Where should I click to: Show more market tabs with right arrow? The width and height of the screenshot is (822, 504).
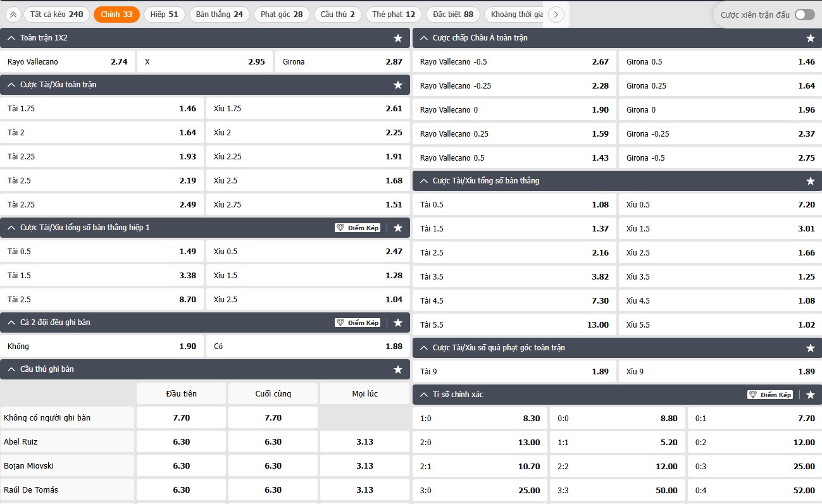tap(556, 15)
